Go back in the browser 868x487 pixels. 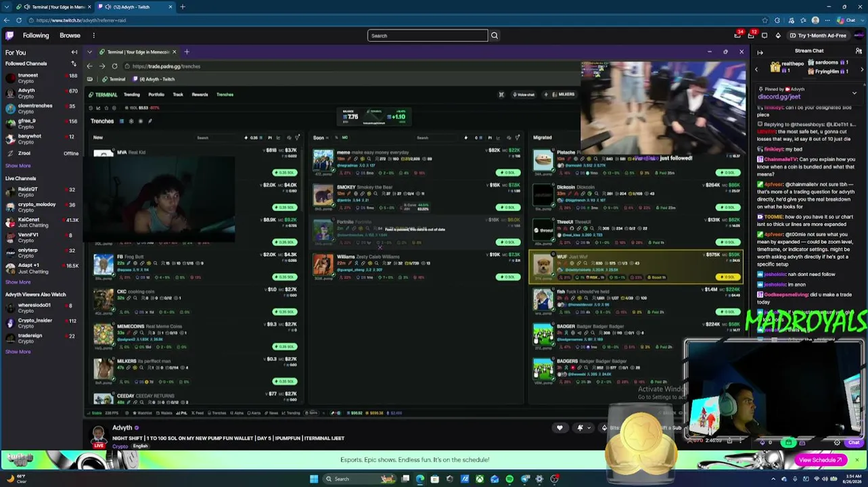coord(6,20)
